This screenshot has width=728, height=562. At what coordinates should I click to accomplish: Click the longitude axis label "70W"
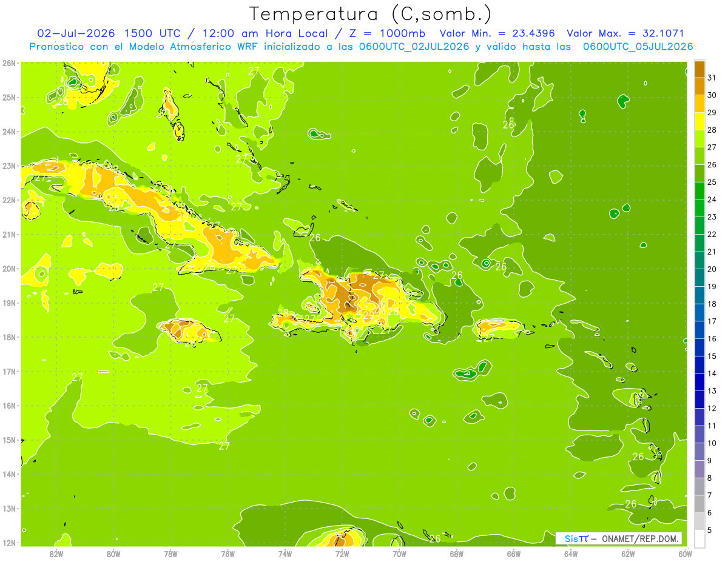click(399, 554)
